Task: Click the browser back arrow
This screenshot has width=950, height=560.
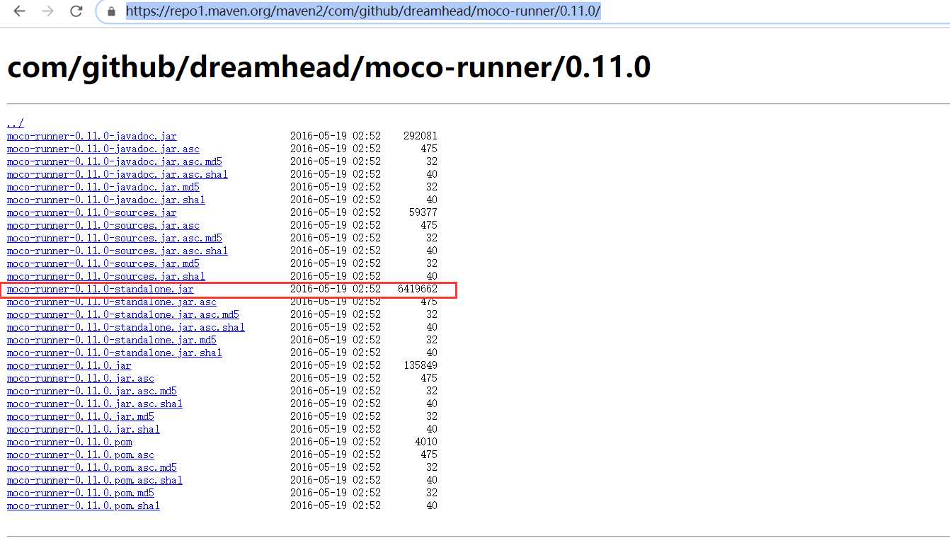Action: click(x=19, y=11)
